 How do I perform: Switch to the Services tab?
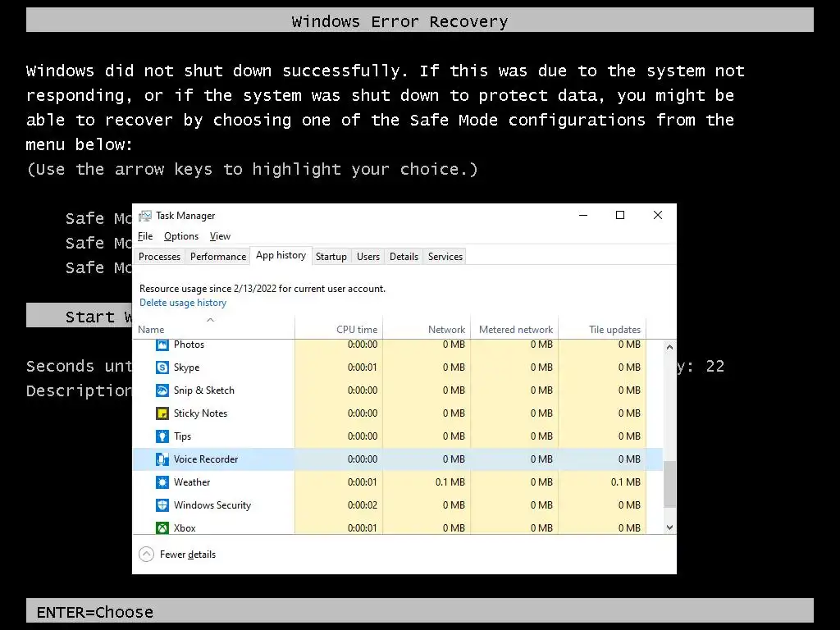click(x=445, y=257)
